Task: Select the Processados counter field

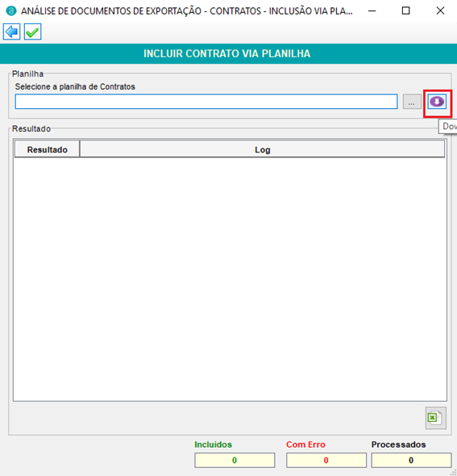Action: [411, 460]
